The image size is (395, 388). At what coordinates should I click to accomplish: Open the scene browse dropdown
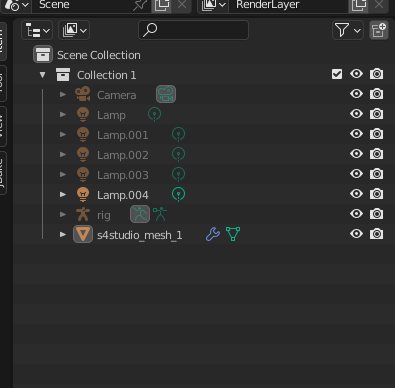pos(16,5)
